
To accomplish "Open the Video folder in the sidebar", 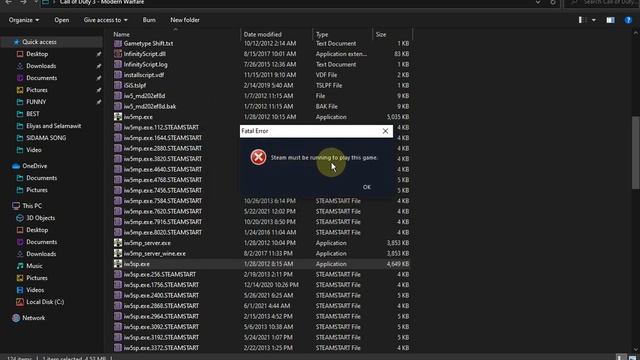I will [x=33, y=150].
